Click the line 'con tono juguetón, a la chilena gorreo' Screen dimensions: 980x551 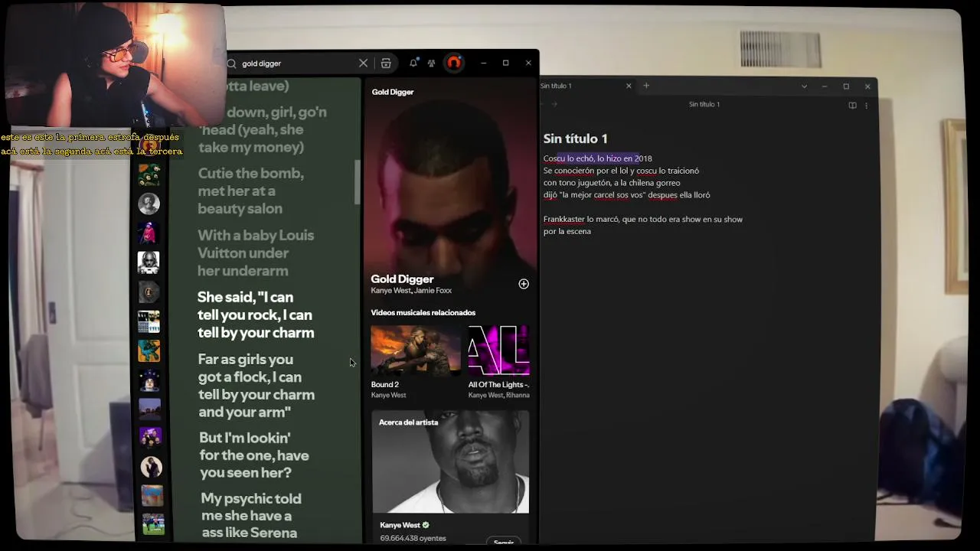coord(612,183)
